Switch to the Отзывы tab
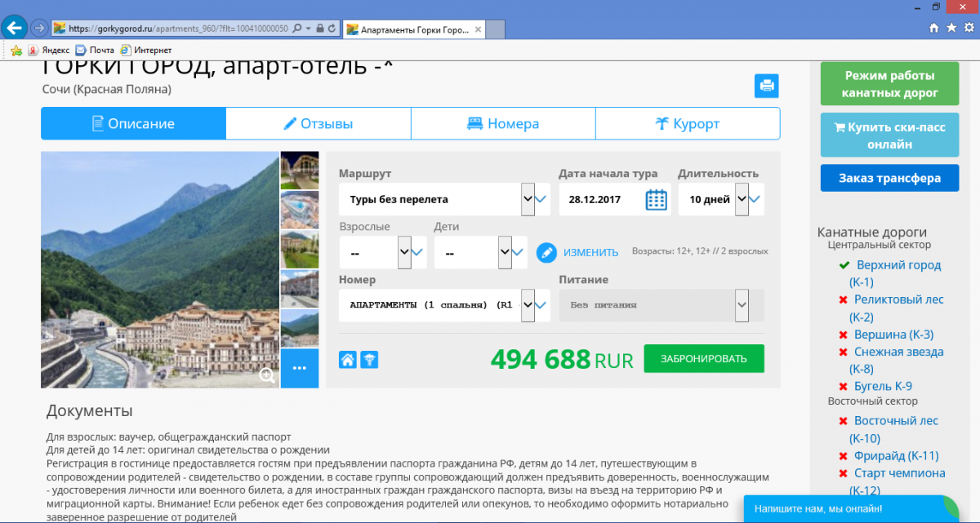Screen dimensions: 980x523 (x=318, y=124)
